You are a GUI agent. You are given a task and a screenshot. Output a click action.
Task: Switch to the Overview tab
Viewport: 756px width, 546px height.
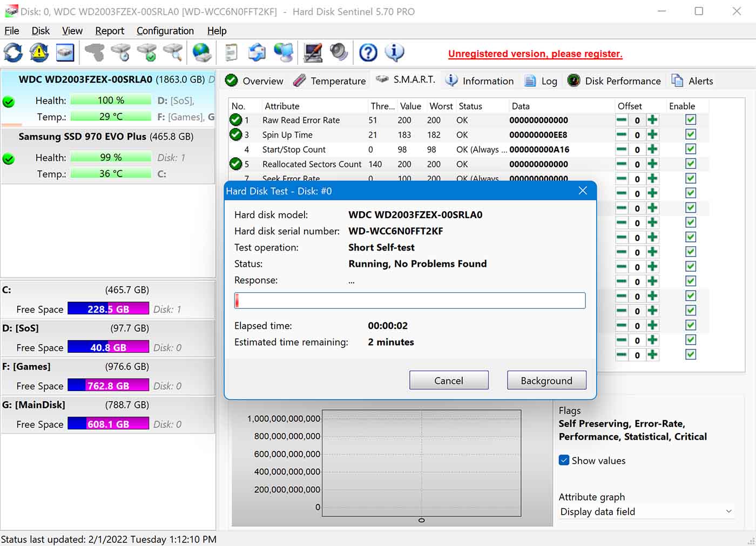click(x=254, y=81)
